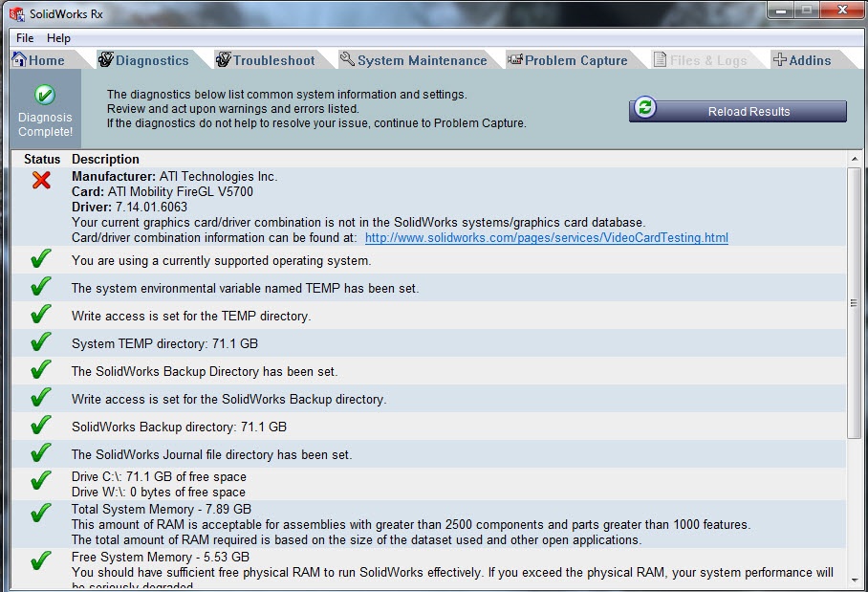Click the green refresh icon on Reload Results
The height and width of the screenshot is (592, 868).
pyautogui.click(x=645, y=107)
